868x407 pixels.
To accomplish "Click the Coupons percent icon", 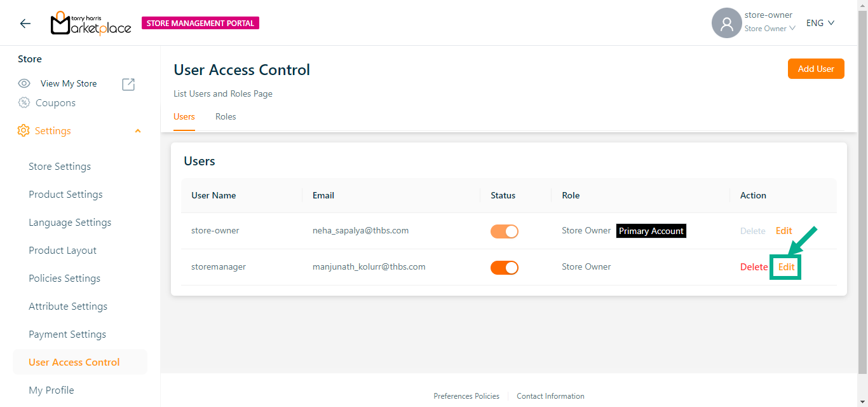I will point(24,103).
